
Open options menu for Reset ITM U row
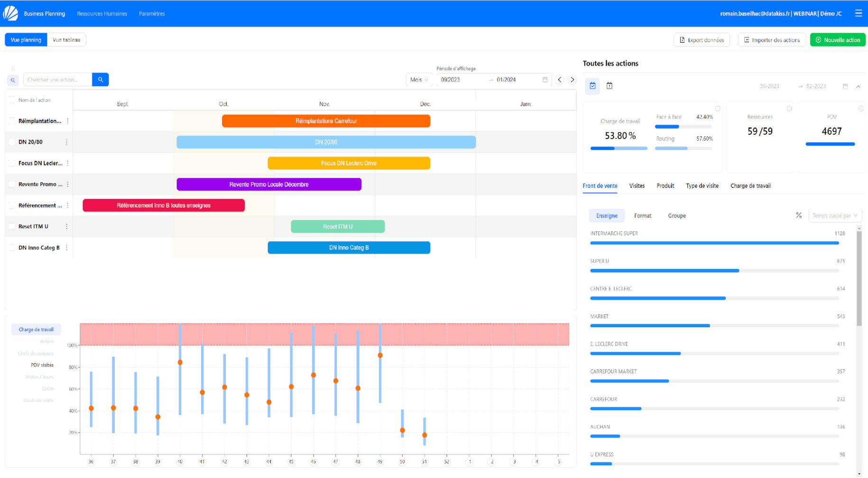click(x=66, y=226)
